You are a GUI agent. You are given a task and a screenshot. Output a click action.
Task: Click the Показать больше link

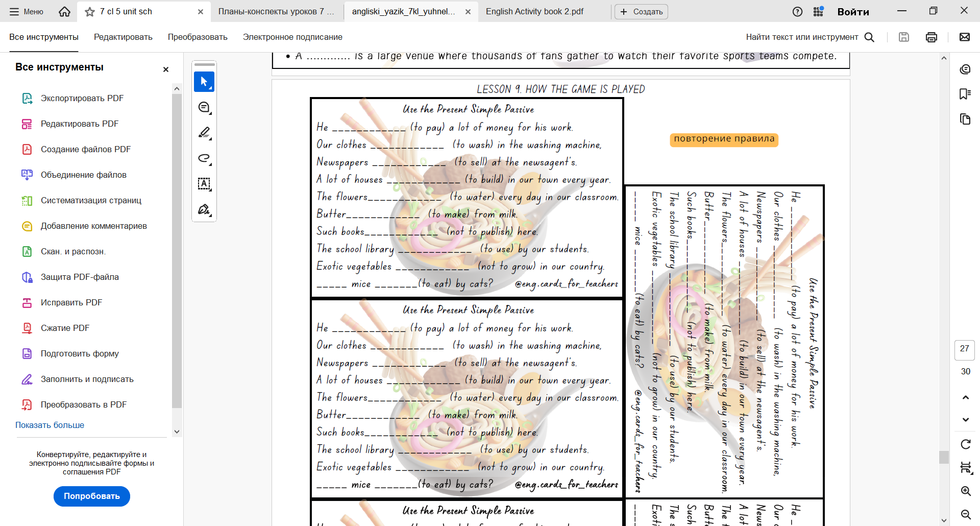[50, 425]
